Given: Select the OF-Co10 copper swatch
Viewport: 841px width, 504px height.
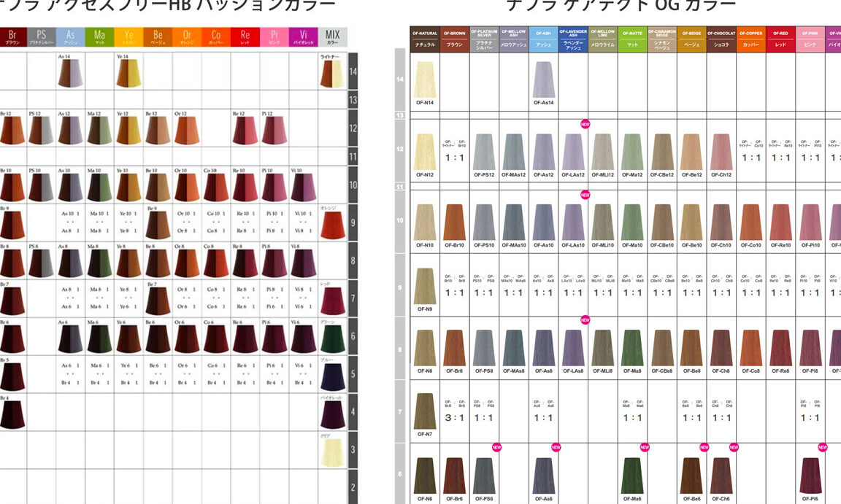Looking at the screenshot, I should pyautogui.click(x=751, y=222).
